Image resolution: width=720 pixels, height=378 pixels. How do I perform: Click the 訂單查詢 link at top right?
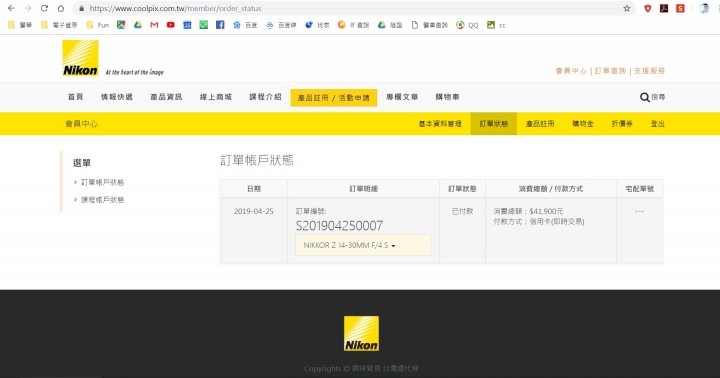(610, 71)
